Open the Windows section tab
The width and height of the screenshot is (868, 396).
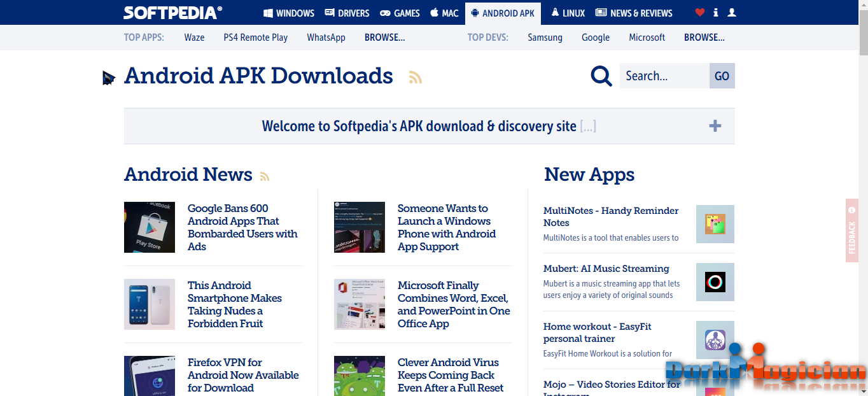[289, 13]
